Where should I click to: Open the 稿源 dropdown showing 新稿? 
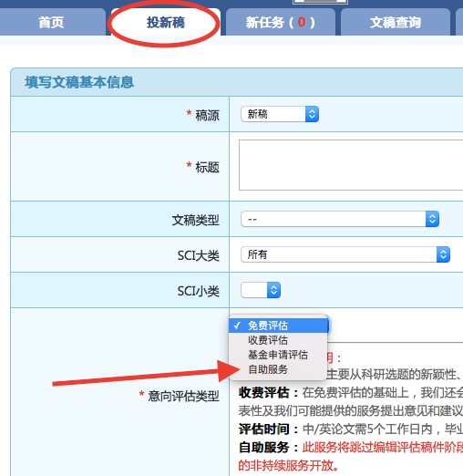pos(280,114)
